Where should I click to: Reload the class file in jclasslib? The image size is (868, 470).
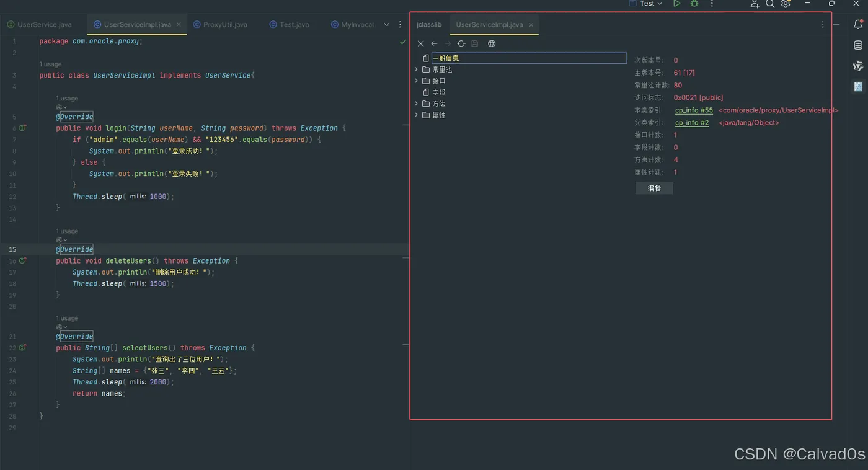pos(461,43)
